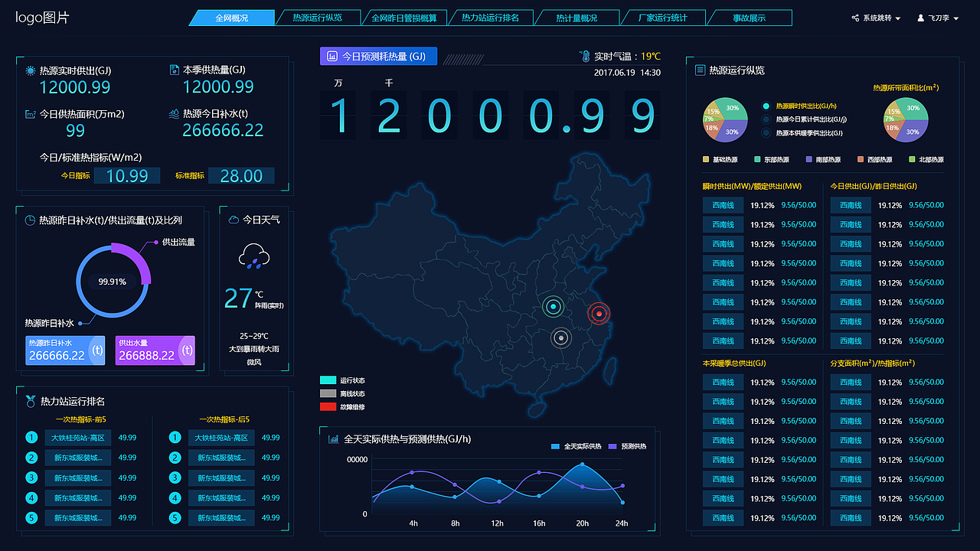This screenshot has height=551, width=980.
Task: Click the pie chart icon beside 热源昨日补水
Action: pos(30,220)
